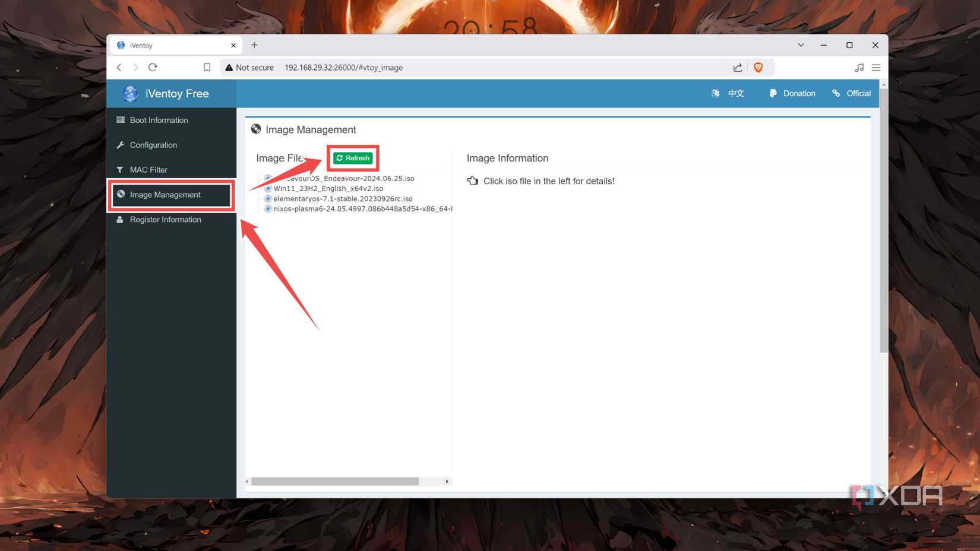Click the PayPal icon beside Donation
Viewport: 980px width, 551px height.
773,93
